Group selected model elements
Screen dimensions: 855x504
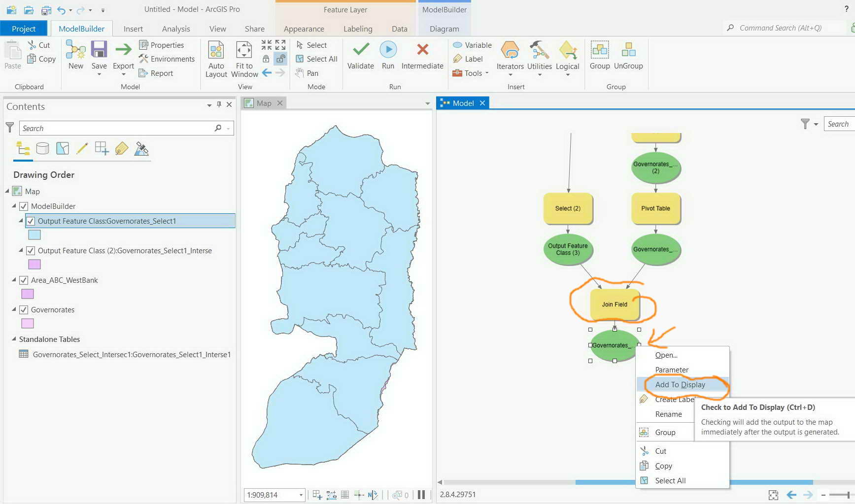(x=600, y=55)
